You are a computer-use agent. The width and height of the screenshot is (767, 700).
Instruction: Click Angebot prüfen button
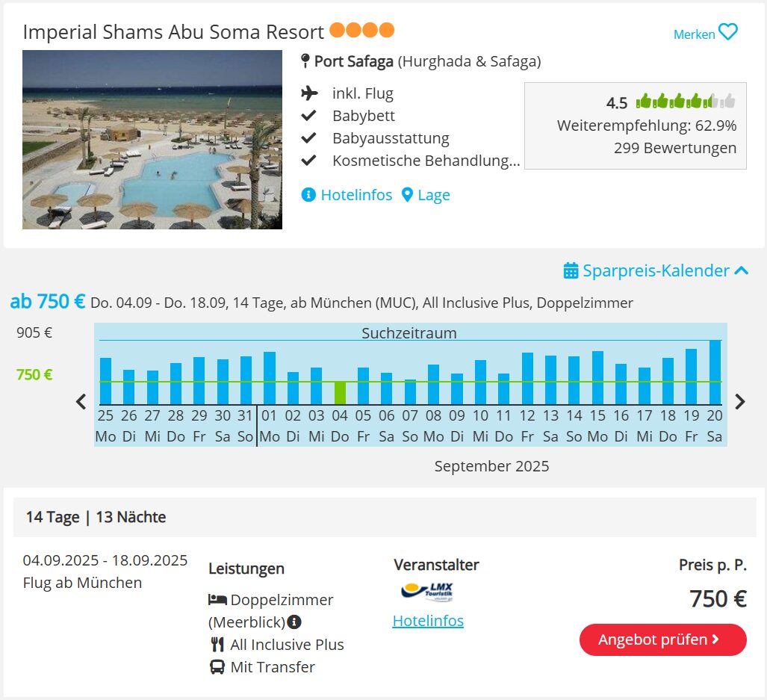(662, 639)
